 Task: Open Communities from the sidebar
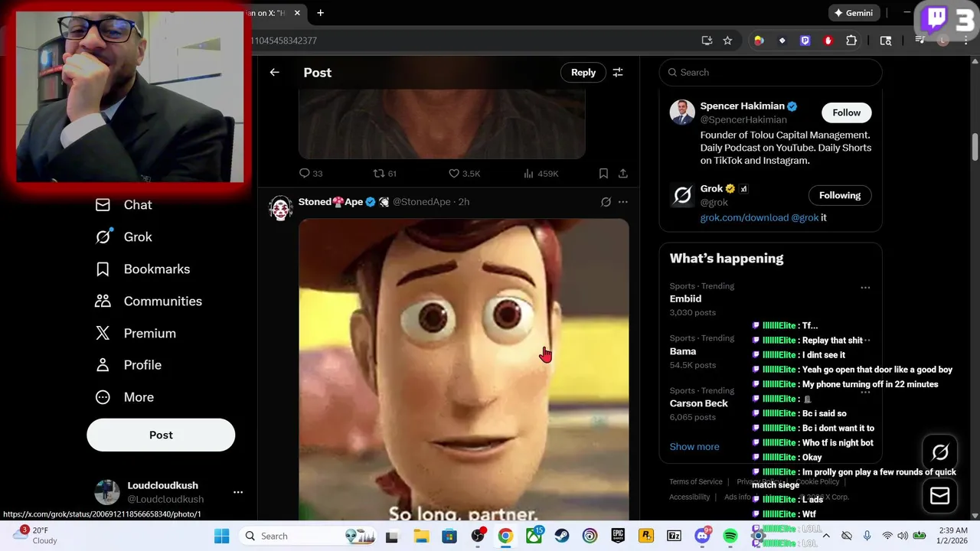pos(149,302)
